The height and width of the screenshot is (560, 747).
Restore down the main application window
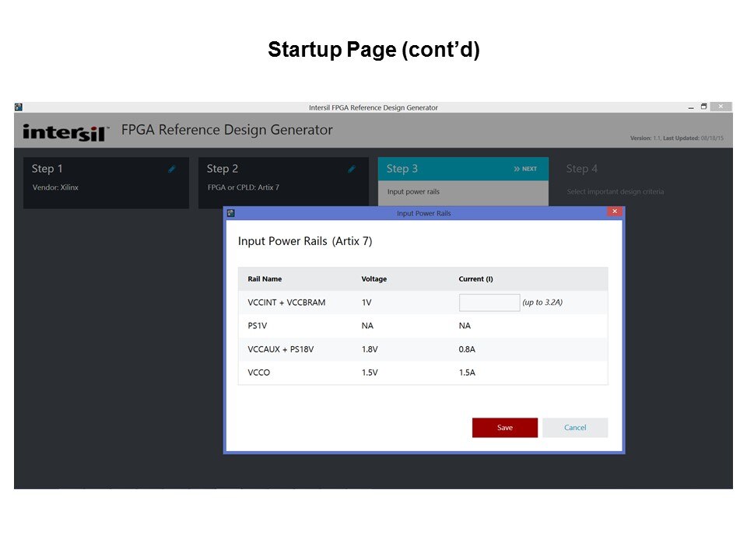click(x=703, y=107)
